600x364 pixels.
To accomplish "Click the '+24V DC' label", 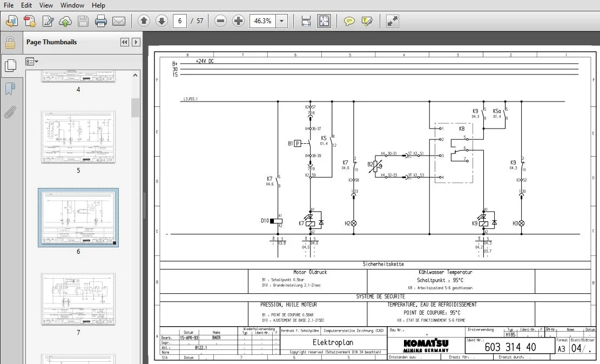I will 205,61.
